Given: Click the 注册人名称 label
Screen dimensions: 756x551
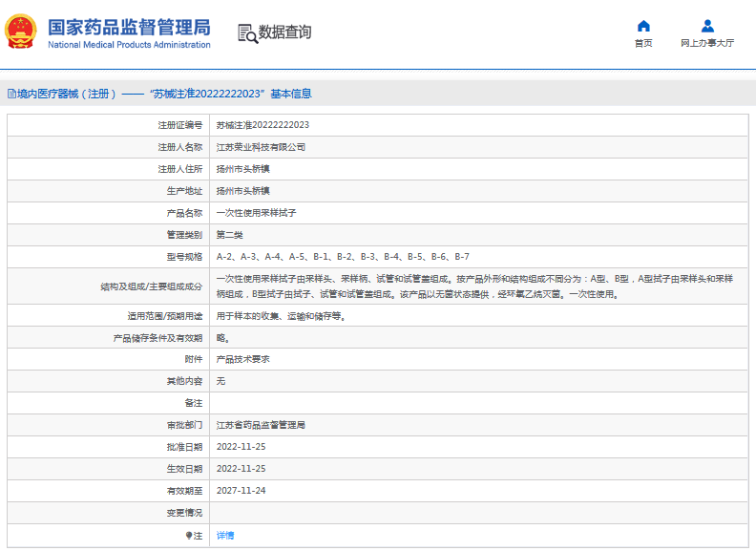Looking at the screenshot, I should [x=180, y=147].
